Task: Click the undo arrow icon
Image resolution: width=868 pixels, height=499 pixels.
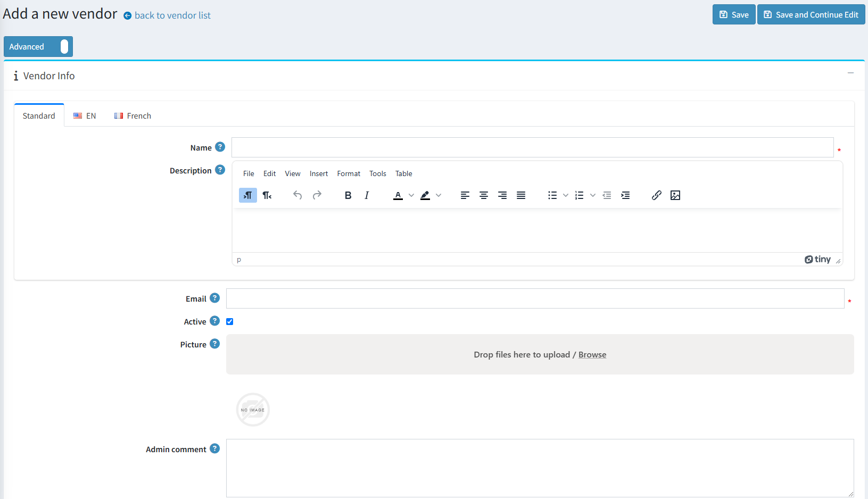Action: click(297, 195)
